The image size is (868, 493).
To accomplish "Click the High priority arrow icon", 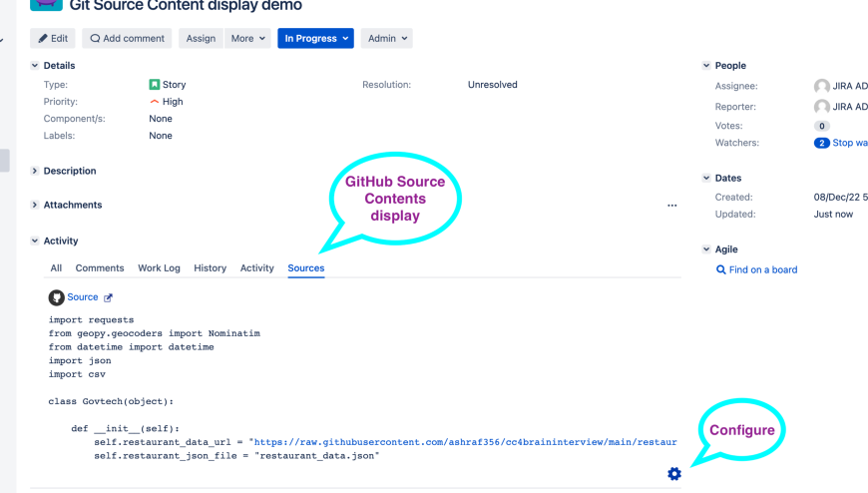I will pyautogui.click(x=155, y=102).
